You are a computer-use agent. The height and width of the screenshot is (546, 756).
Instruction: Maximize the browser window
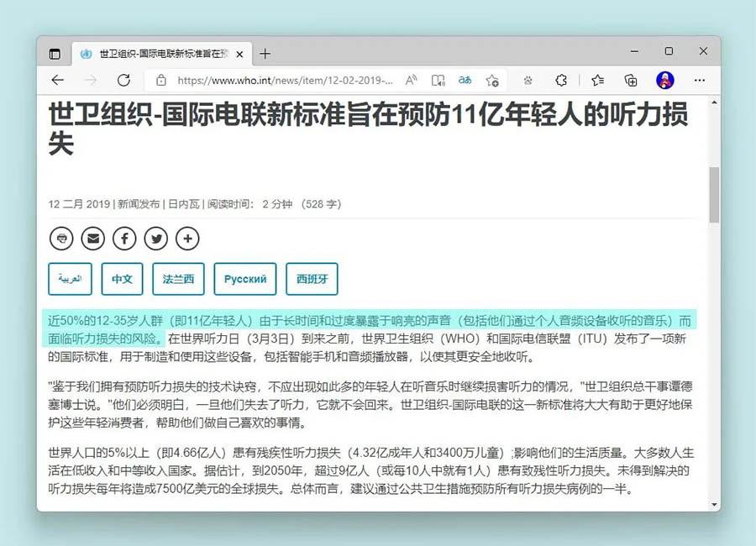point(669,51)
